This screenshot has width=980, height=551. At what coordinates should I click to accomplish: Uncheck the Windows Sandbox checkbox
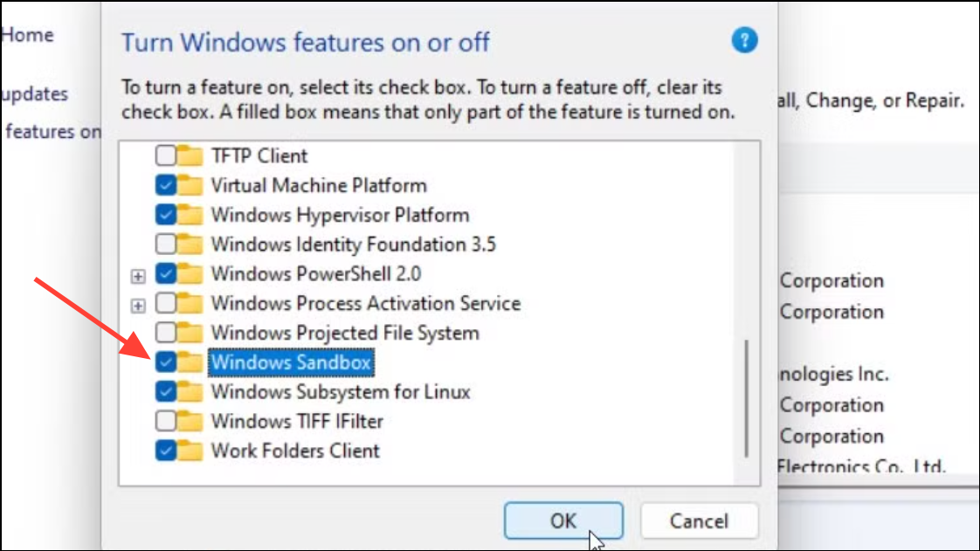(166, 362)
